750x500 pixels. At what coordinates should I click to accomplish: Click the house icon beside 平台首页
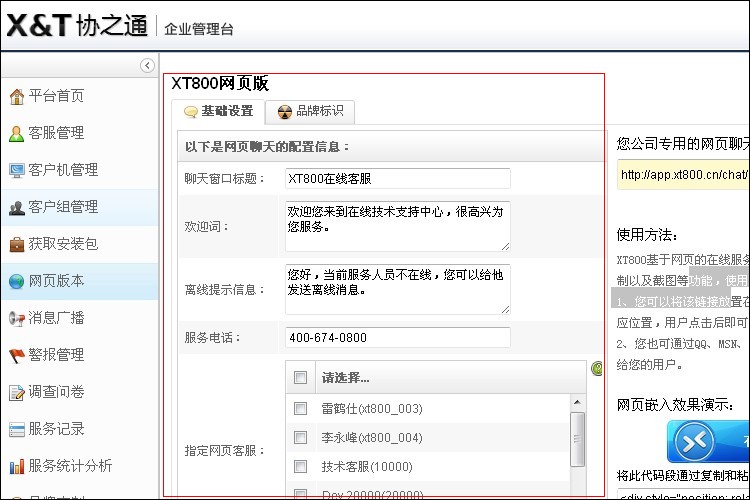pos(17,97)
